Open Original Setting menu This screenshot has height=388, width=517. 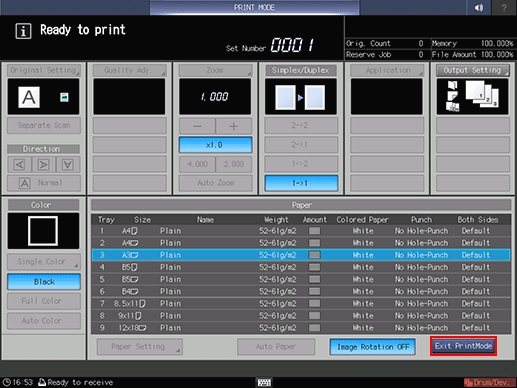point(44,70)
